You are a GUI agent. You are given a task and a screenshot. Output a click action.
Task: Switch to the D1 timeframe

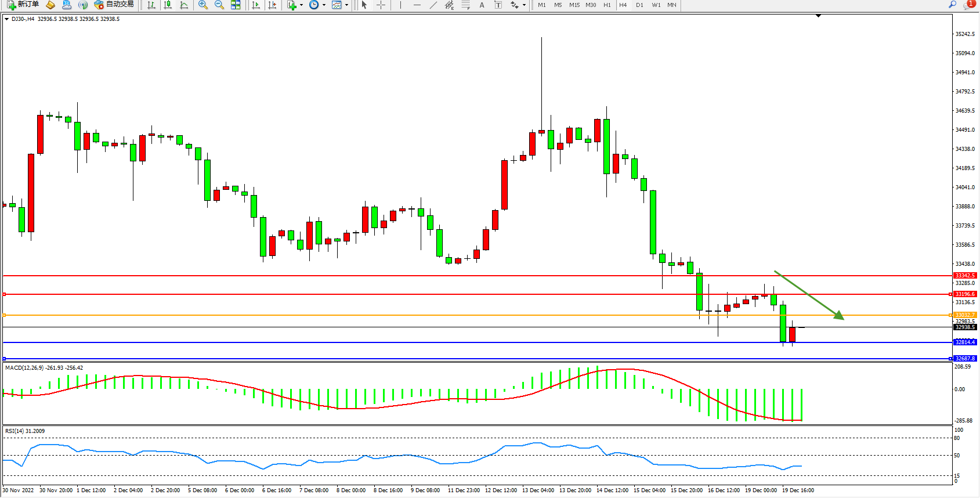point(639,5)
